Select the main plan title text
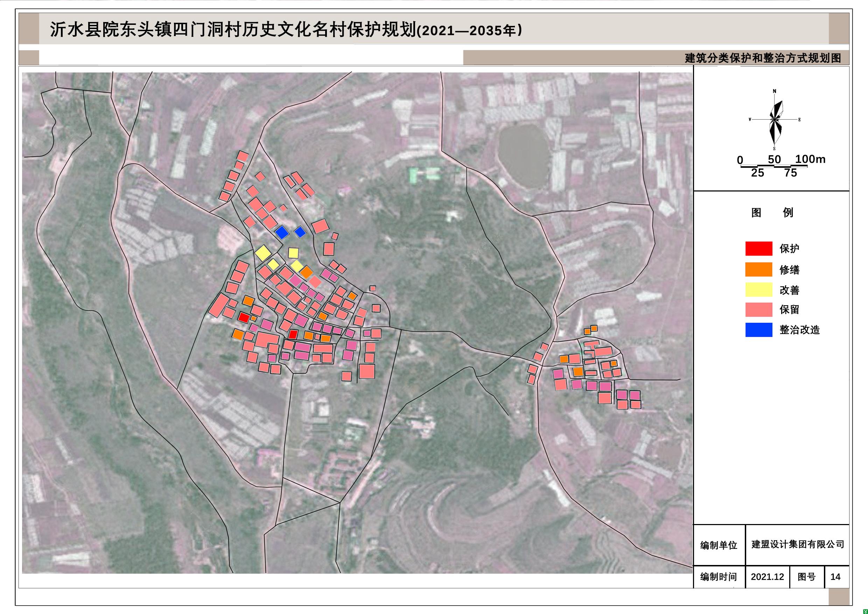This screenshot has height=614, width=868. (286, 30)
